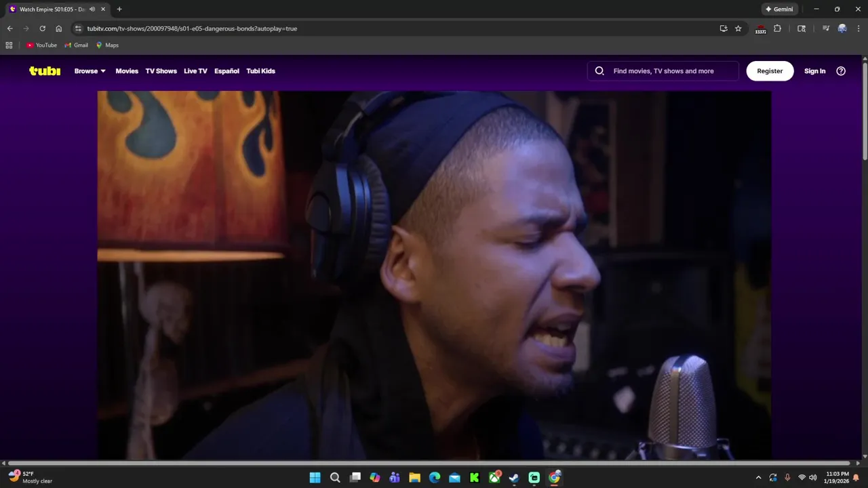868x488 pixels.
Task: Focus the Find movies search field
Action: click(663, 70)
